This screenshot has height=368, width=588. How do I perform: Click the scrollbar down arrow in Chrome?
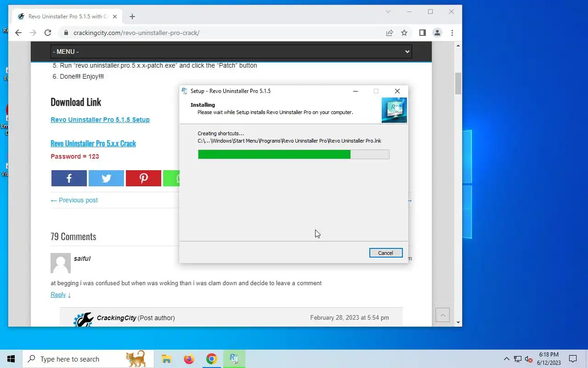(x=458, y=323)
